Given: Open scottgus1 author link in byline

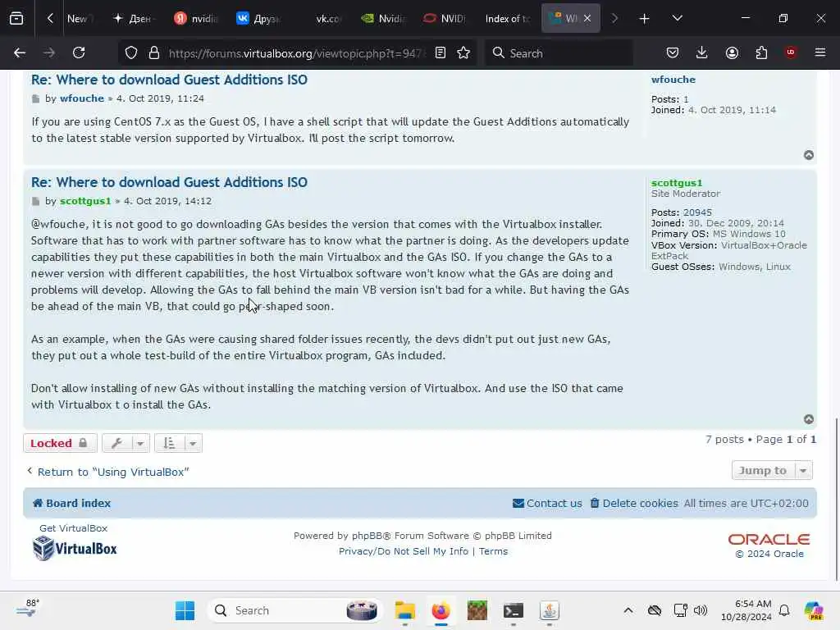Looking at the screenshot, I should (x=85, y=201).
